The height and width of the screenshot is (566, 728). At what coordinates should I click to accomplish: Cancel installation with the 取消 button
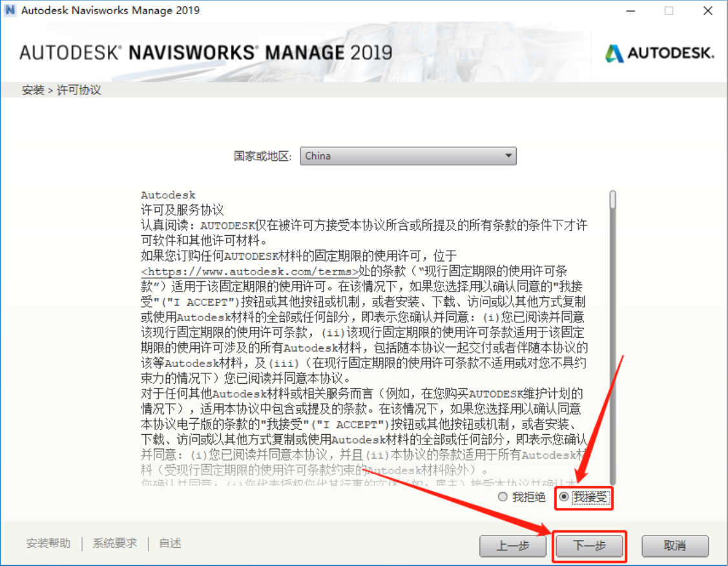click(x=675, y=546)
